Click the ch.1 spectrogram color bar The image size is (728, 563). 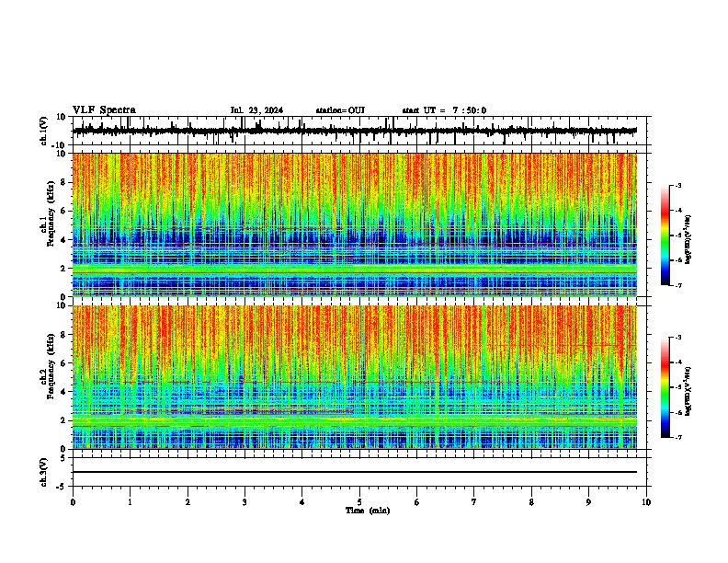click(x=665, y=236)
